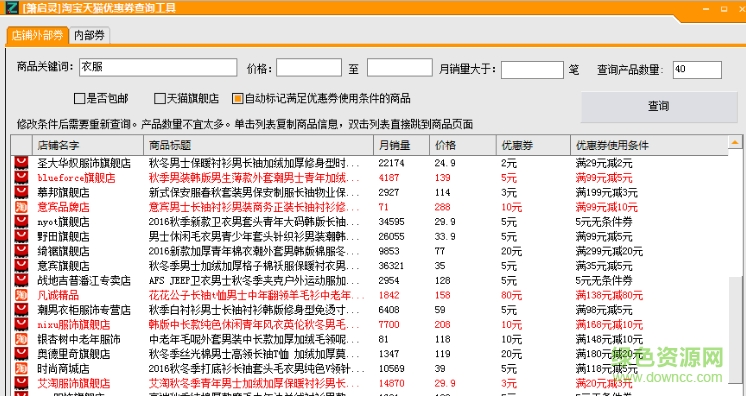Image resolution: width=746 pixels, height=396 pixels.
Task: Sort by 店铺名字 column header
Action: (x=88, y=145)
